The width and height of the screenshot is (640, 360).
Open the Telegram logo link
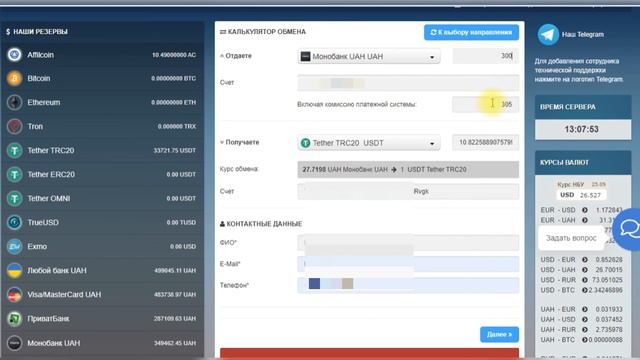(x=548, y=34)
